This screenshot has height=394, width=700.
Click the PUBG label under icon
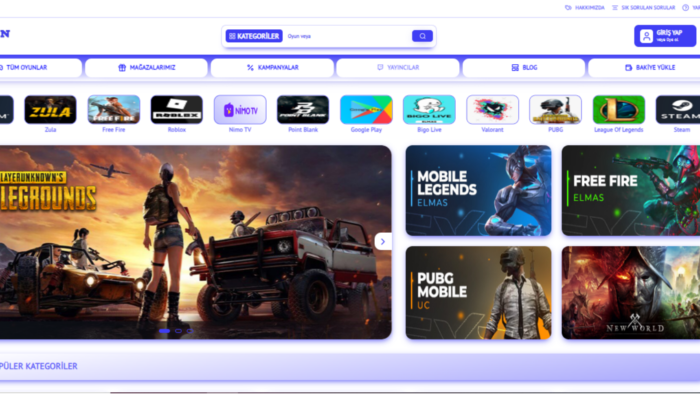[555, 130]
